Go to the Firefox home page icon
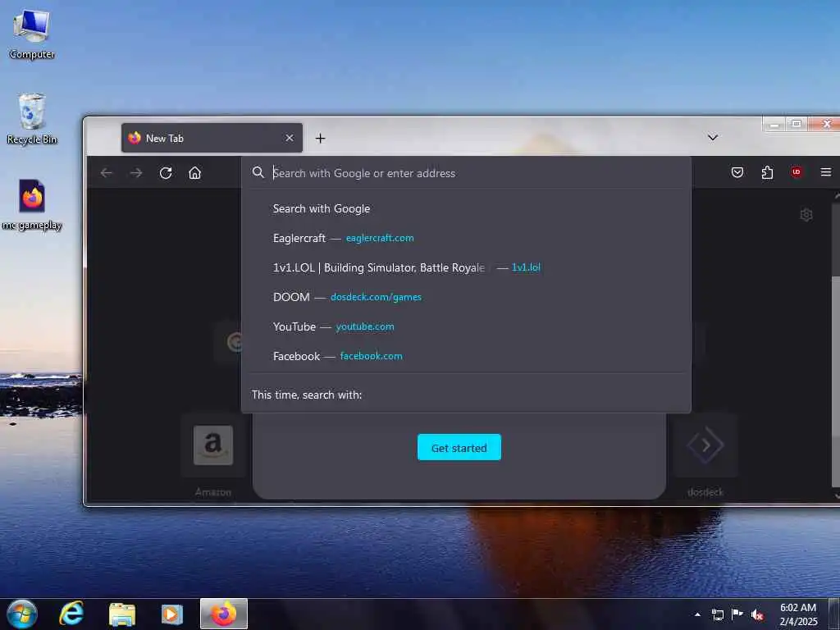840x630 pixels. [195, 173]
